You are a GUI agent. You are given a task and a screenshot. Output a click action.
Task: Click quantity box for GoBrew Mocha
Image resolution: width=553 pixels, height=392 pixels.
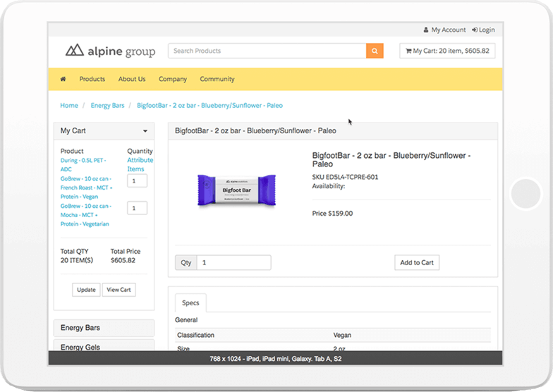click(137, 208)
